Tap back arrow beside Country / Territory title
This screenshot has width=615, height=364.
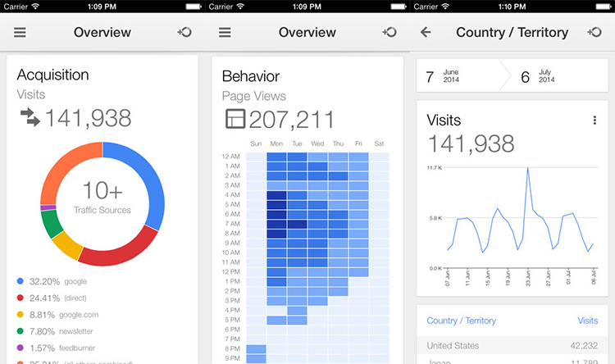[425, 33]
